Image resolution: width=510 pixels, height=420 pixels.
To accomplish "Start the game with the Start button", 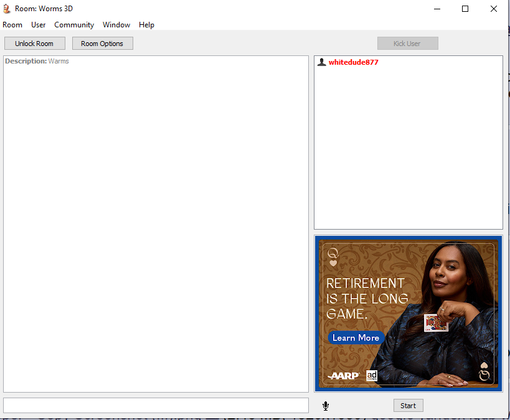I will (x=408, y=405).
